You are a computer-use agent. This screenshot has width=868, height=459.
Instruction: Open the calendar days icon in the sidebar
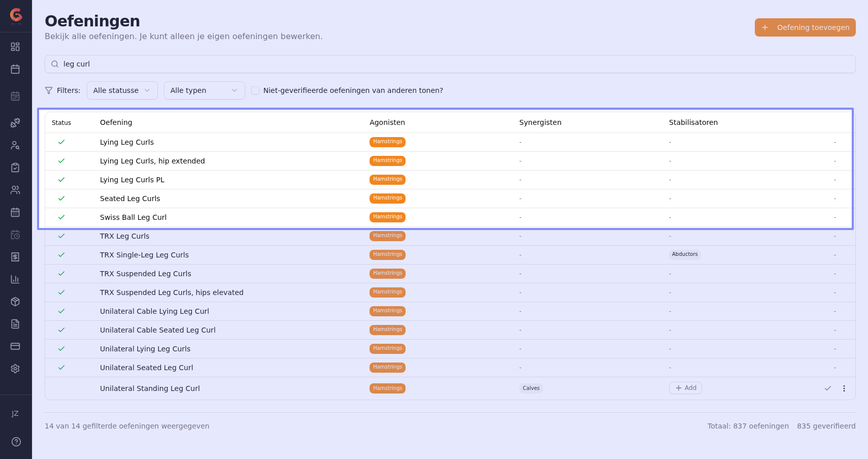pos(15,212)
